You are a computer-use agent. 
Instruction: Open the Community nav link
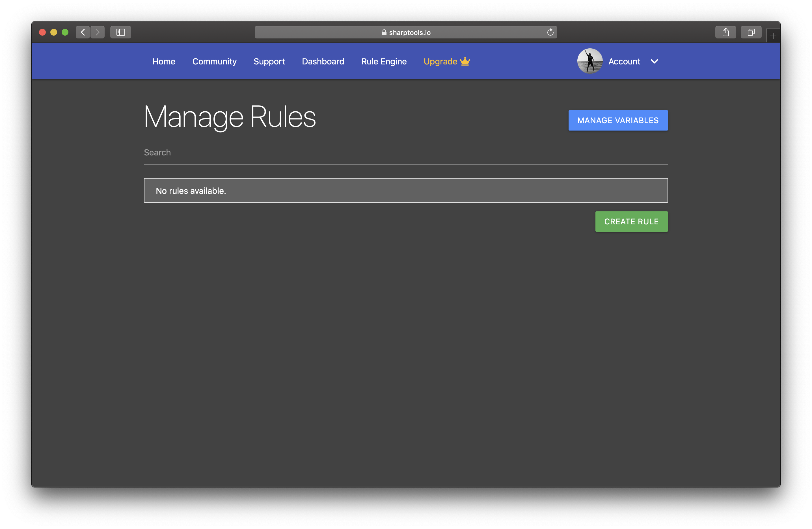click(214, 61)
